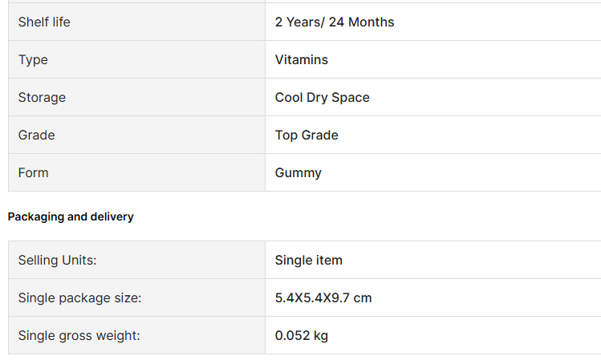This screenshot has width=601, height=364.
Task: Select the Gummy value text
Action: coord(298,173)
